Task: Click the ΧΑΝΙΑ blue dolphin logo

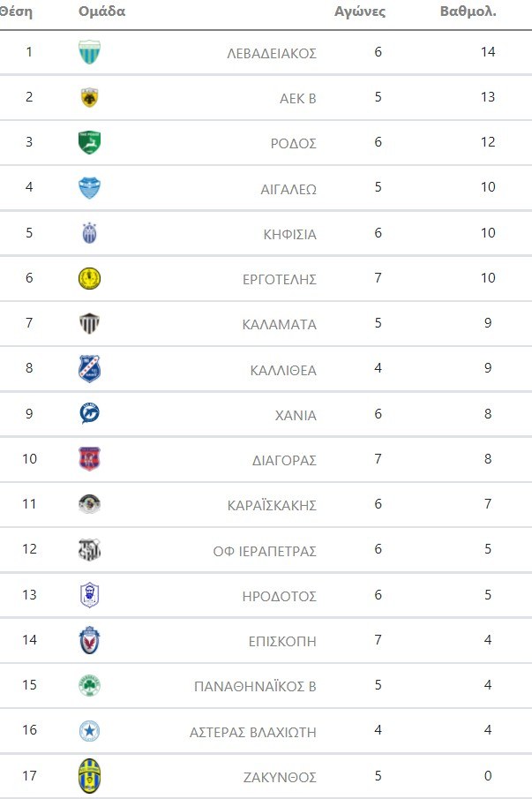Action: (x=89, y=414)
